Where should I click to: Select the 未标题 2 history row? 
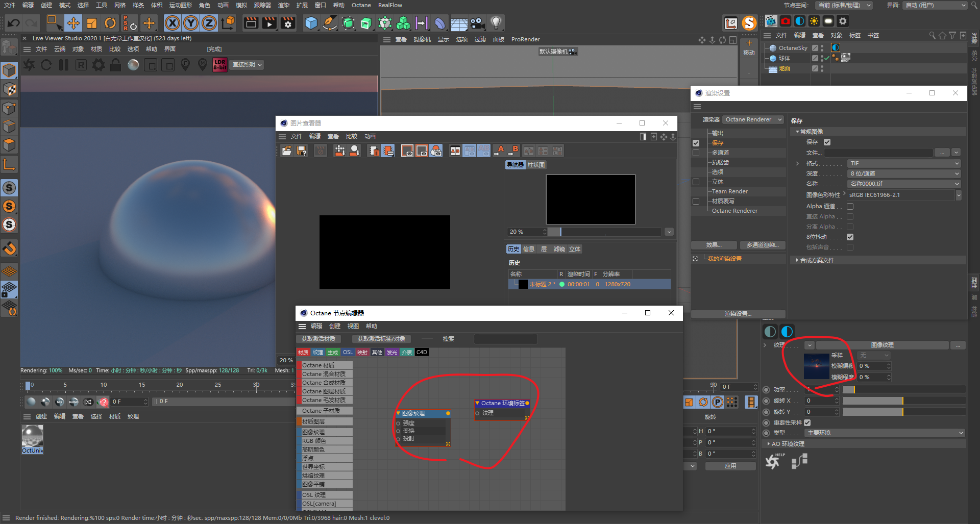[x=590, y=284]
